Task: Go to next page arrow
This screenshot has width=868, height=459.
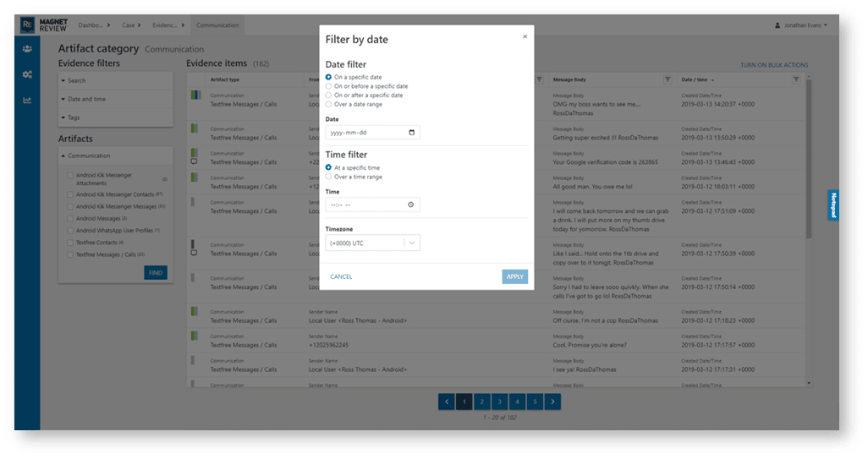Action: pyautogui.click(x=552, y=402)
